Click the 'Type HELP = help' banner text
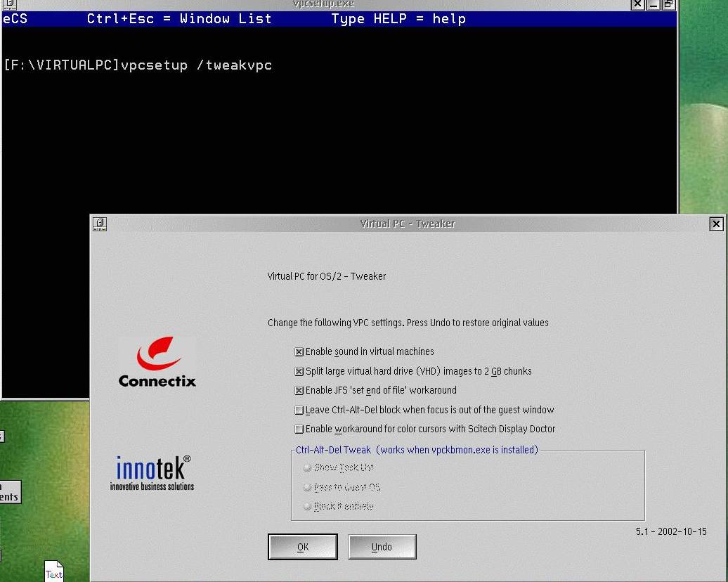 (x=398, y=19)
